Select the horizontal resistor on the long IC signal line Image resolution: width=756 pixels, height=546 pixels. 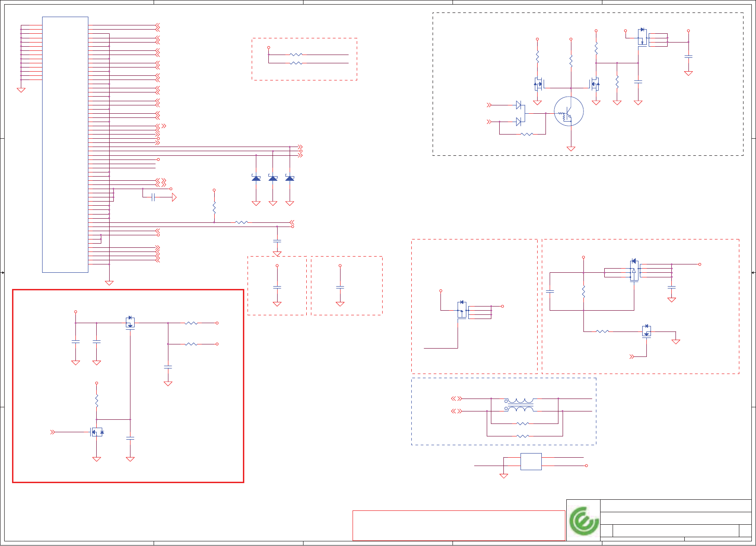242,222
